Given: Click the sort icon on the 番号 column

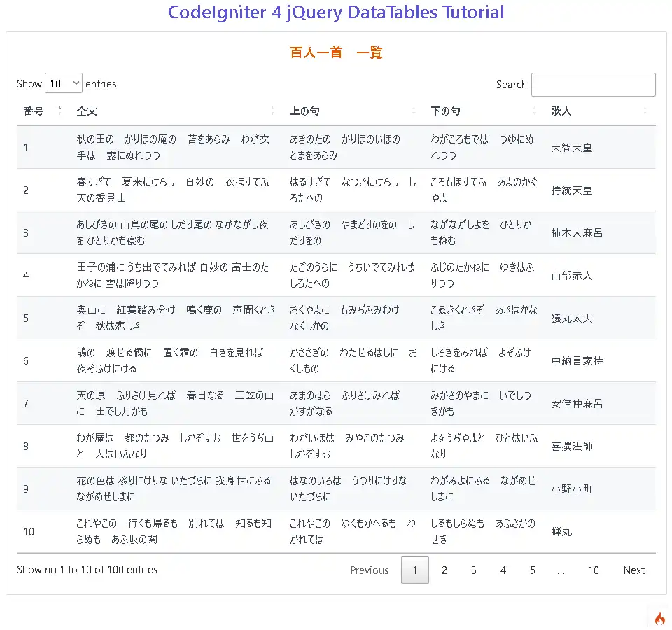Looking at the screenshot, I should point(60,111).
